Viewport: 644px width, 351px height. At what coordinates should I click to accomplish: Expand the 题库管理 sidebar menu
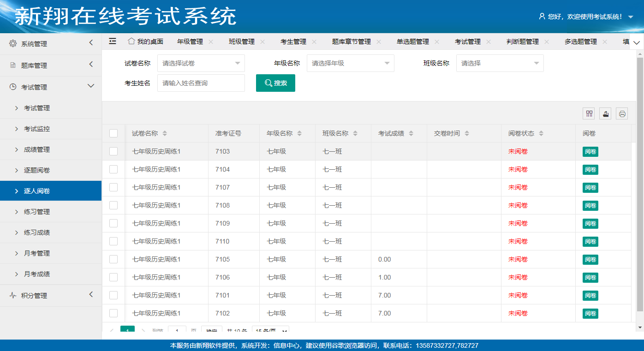[x=51, y=65]
